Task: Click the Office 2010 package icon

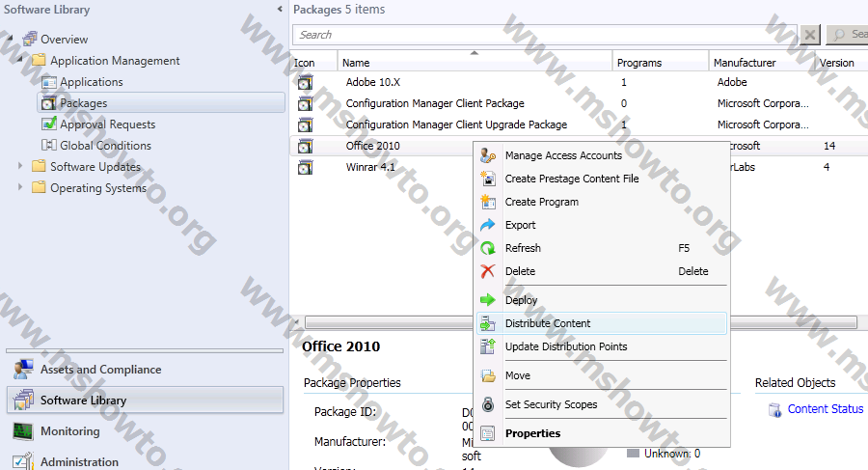Action: pyautogui.click(x=305, y=147)
